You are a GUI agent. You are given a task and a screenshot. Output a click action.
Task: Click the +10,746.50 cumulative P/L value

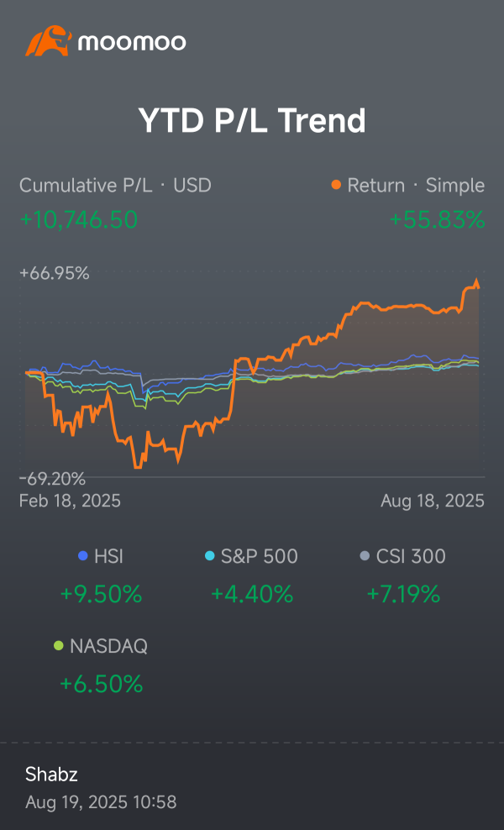[78, 220]
